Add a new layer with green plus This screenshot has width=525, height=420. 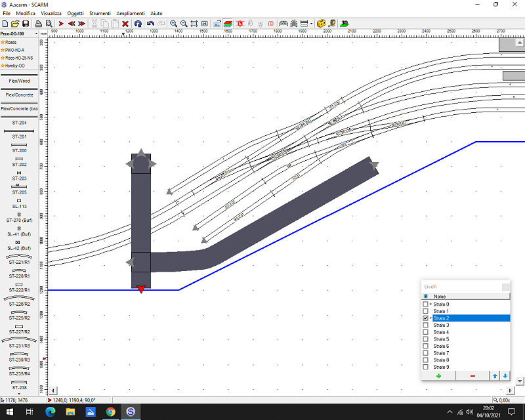tap(438, 375)
